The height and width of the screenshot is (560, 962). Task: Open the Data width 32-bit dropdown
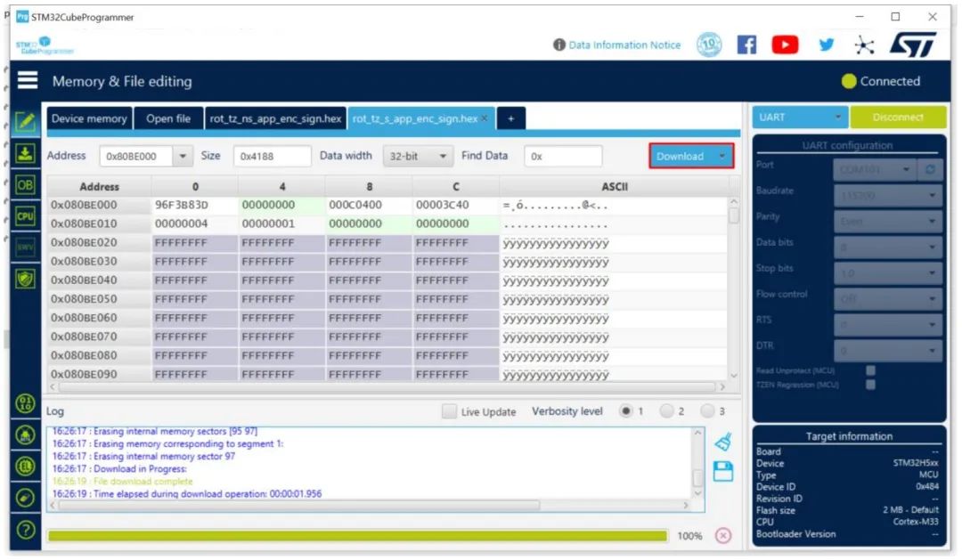point(418,157)
